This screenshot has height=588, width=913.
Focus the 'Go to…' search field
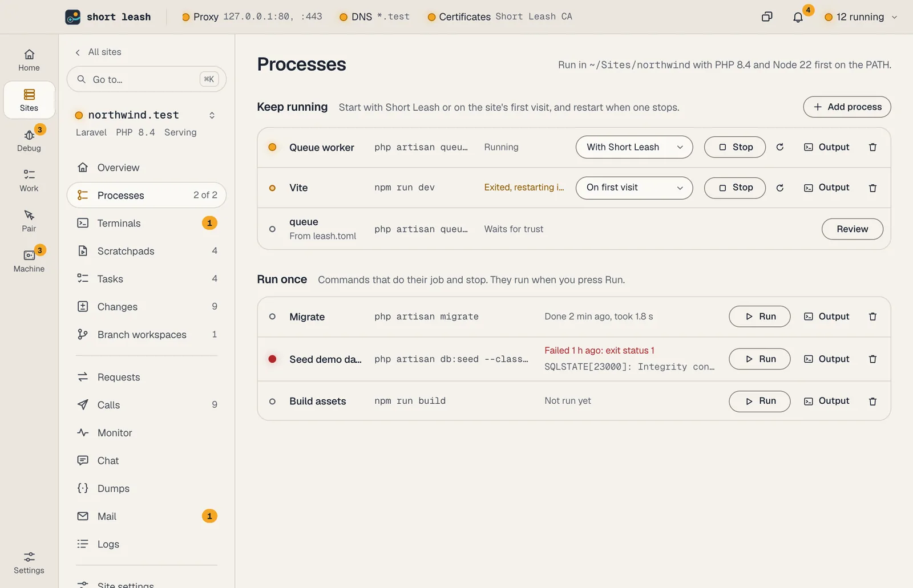[x=147, y=79]
